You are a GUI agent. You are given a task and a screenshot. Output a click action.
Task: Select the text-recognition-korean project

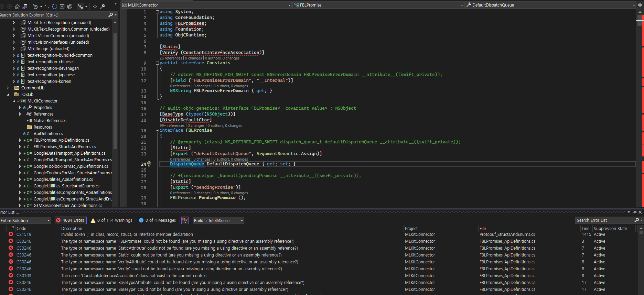tap(49, 81)
